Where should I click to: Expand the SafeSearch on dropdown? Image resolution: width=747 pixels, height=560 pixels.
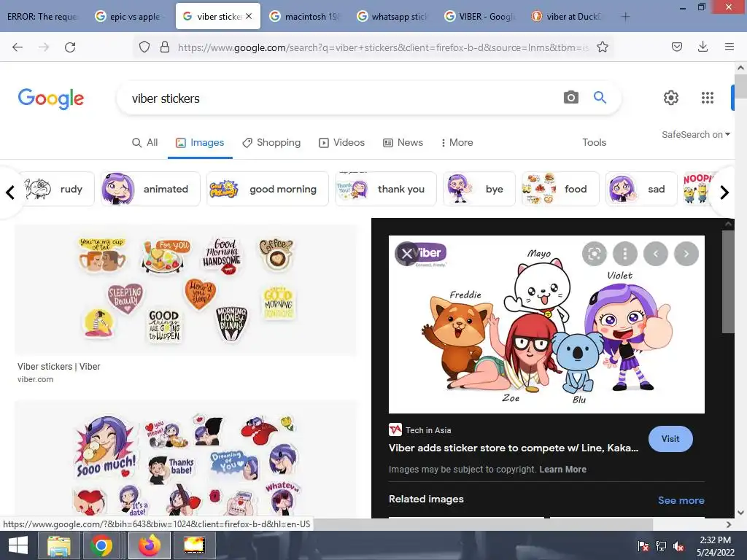tap(695, 135)
